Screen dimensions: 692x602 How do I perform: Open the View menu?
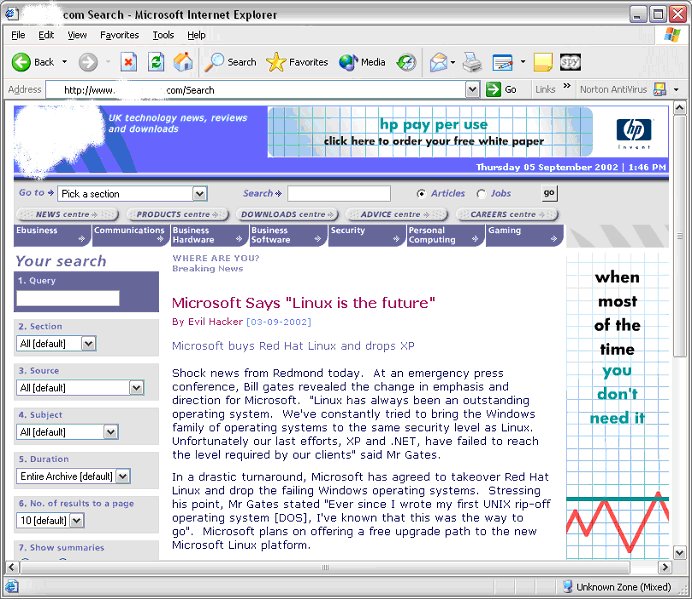[x=77, y=35]
